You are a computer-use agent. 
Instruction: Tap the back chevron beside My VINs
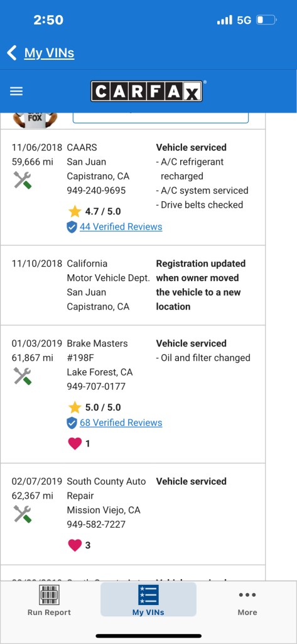coord(12,53)
